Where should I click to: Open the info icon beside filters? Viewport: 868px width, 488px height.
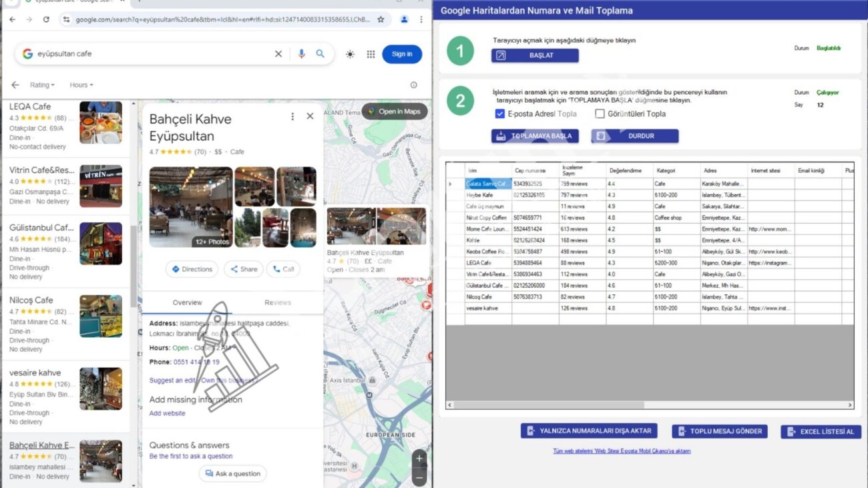(413, 85)
